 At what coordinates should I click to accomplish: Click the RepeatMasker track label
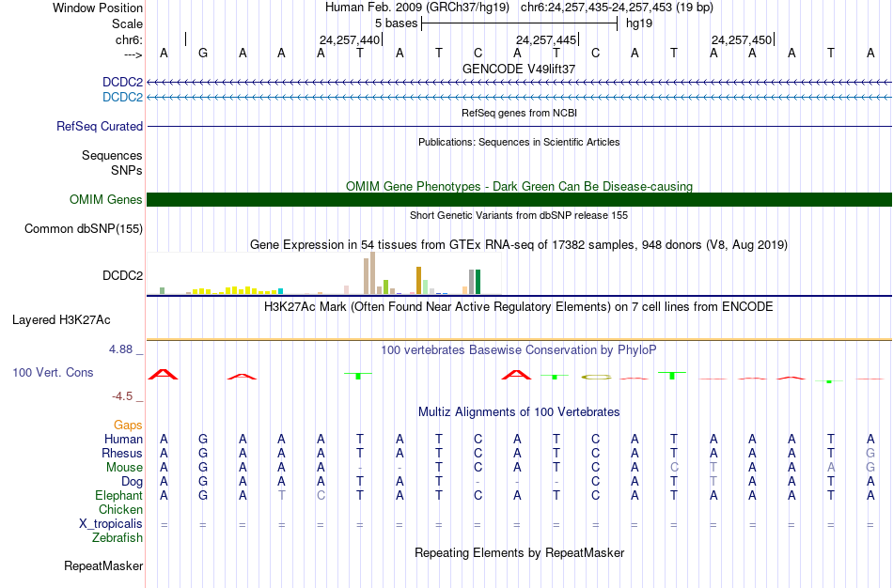103,565
